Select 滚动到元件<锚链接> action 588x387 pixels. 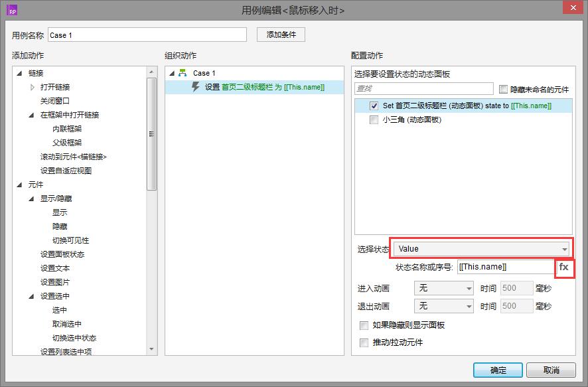[74, 157]
